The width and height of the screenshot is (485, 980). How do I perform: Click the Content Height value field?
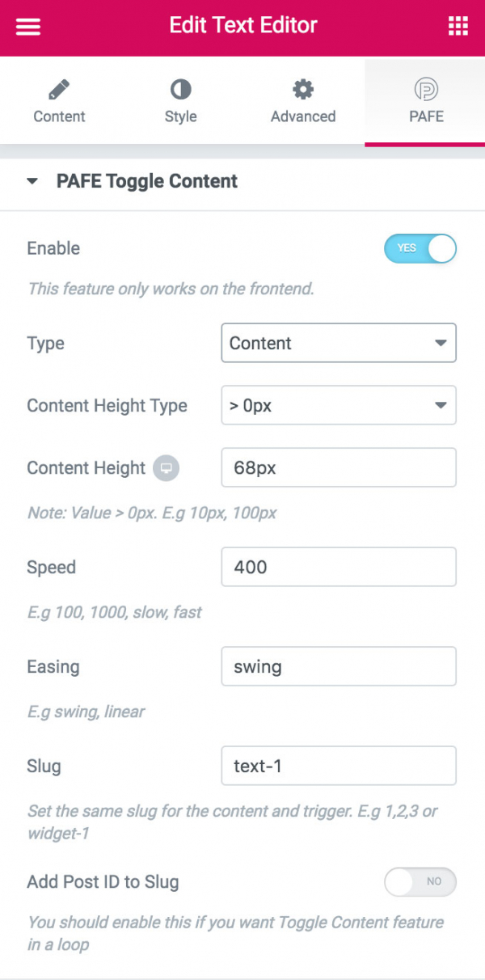[338, 467]
